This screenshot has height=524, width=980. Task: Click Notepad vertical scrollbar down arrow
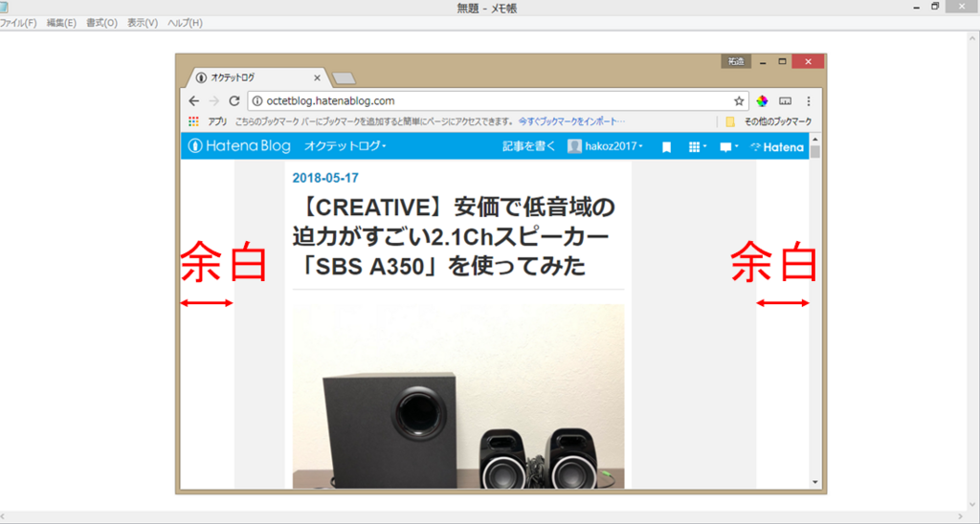click(x=973, y=505)
